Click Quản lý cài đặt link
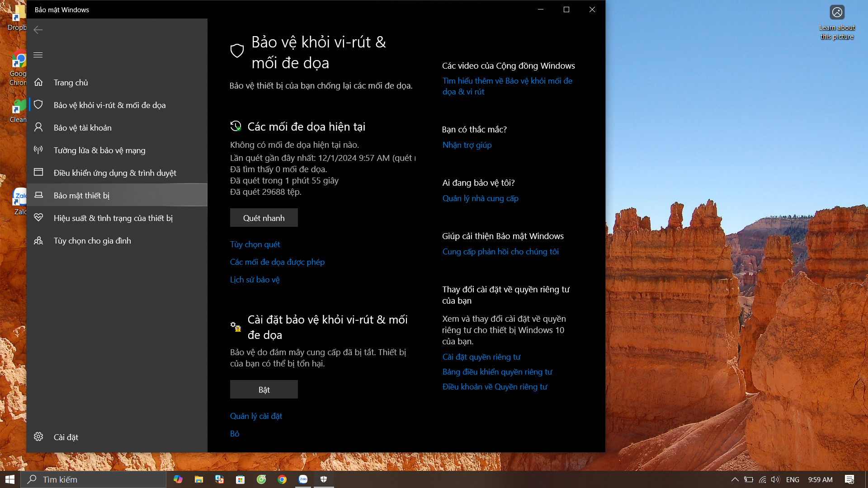Image resolution: width=868 pixels, height=488 pixels. point(256,416)
